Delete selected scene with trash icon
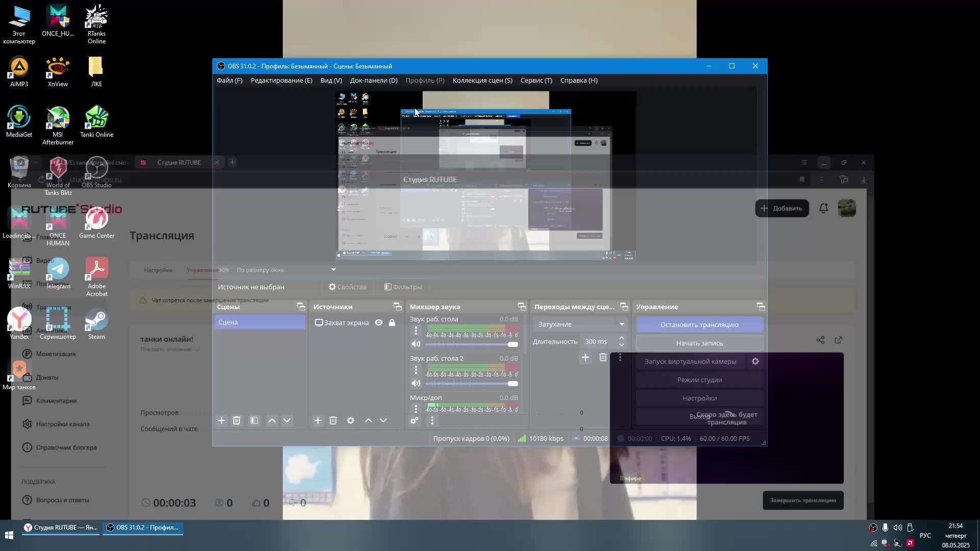 click(236, 420)
